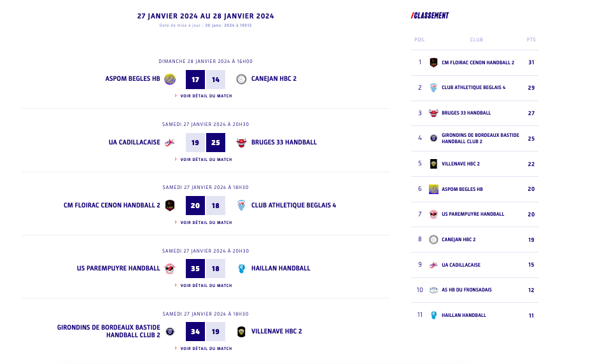Click the Haillan Handball match logo
Viewport: 595px width, 364px height.
(241, 269)
